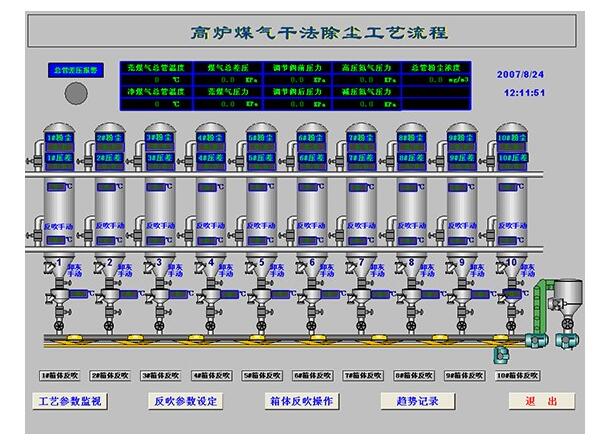Image resolution: width=608 pixels, height=441 pixels.
Task: Click the handwheel ash valve under filter 7
Action: (x=361, y=325)
